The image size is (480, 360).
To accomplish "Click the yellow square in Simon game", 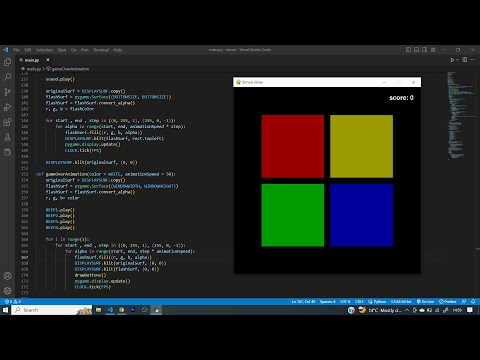I will click(361, 146).
